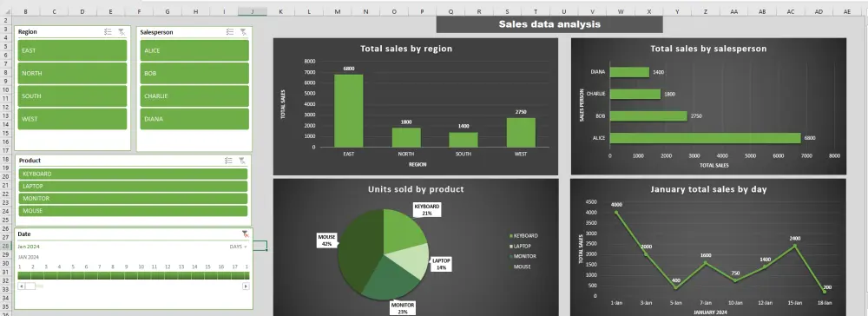Select the 2750 label above WEST bar
Viewport: 868px width, 316px height.
pyautogui.click(x=521, y=112)
